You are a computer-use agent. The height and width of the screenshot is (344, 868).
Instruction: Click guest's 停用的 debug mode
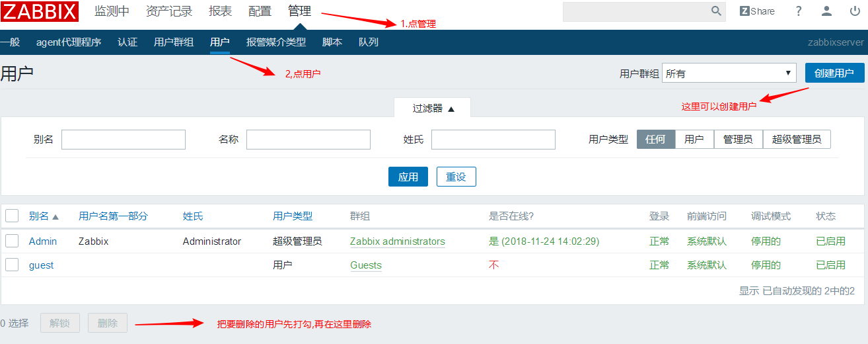coord(766,265)
